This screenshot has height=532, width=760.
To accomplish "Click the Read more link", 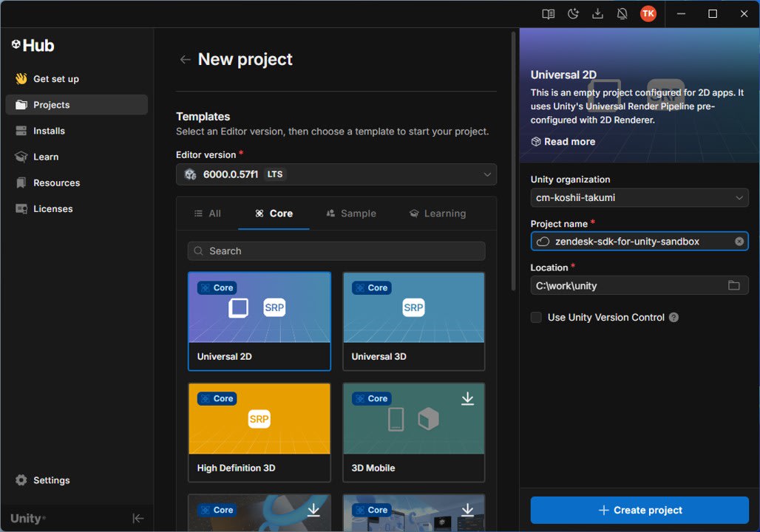I will point(563,142).
